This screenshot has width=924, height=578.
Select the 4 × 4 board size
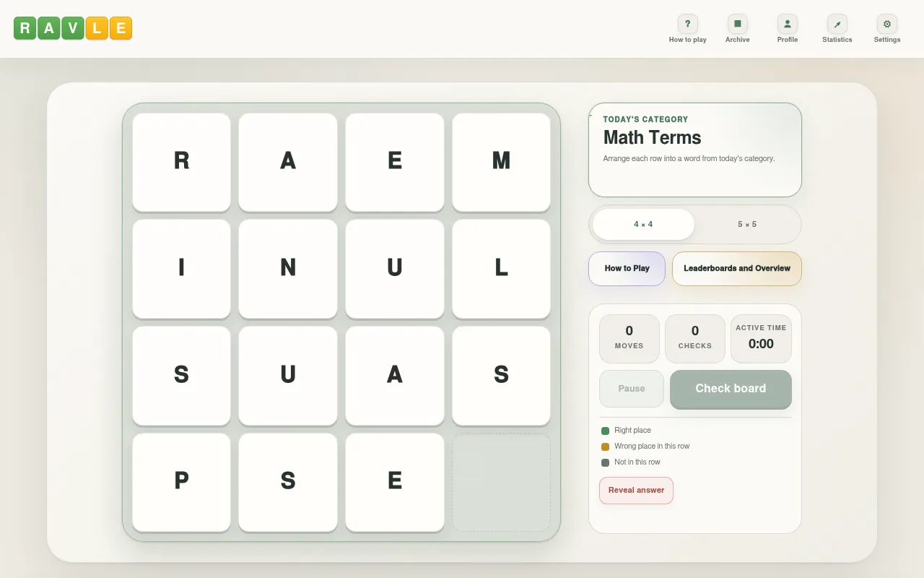tap(643, 224)
